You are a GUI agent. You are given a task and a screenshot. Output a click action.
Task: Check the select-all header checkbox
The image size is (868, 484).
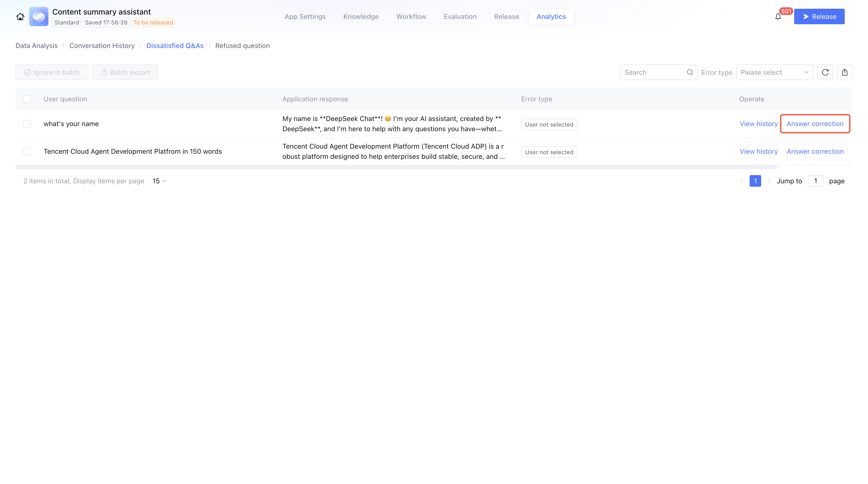click(27, 99)
